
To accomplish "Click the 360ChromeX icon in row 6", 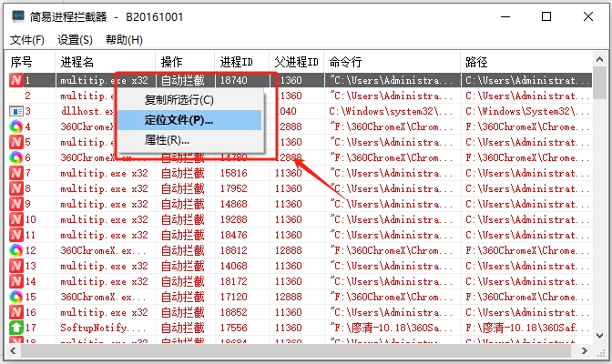I will 16,157.
